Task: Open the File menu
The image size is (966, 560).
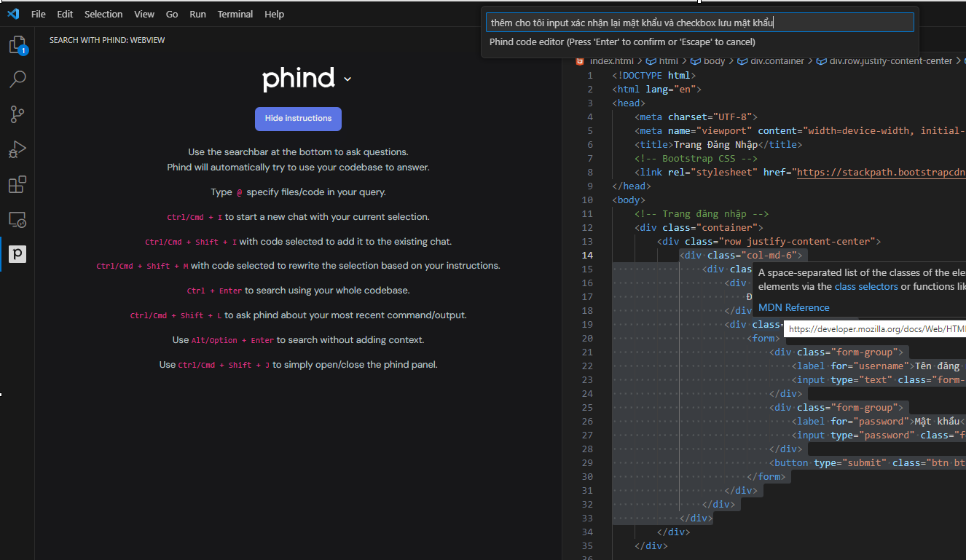Action: [38, 14]
